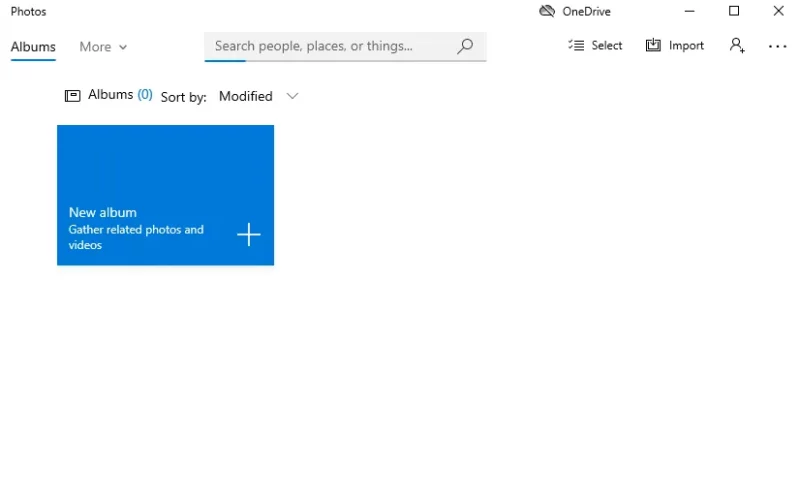Open the New album tile

[165, 195]
